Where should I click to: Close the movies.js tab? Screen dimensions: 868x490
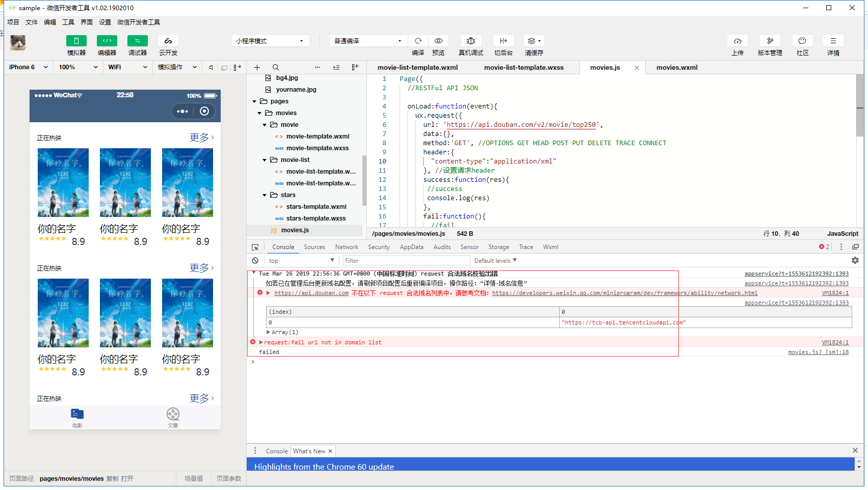click(637, 68)
